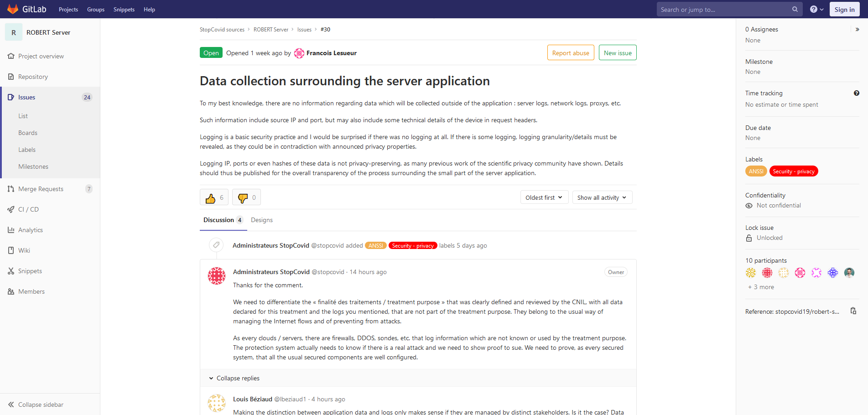Image resolution: width=868 pixels, height=415 pixels.
Task: Open Milestones in sidebar
Action: tap(33, 166)
